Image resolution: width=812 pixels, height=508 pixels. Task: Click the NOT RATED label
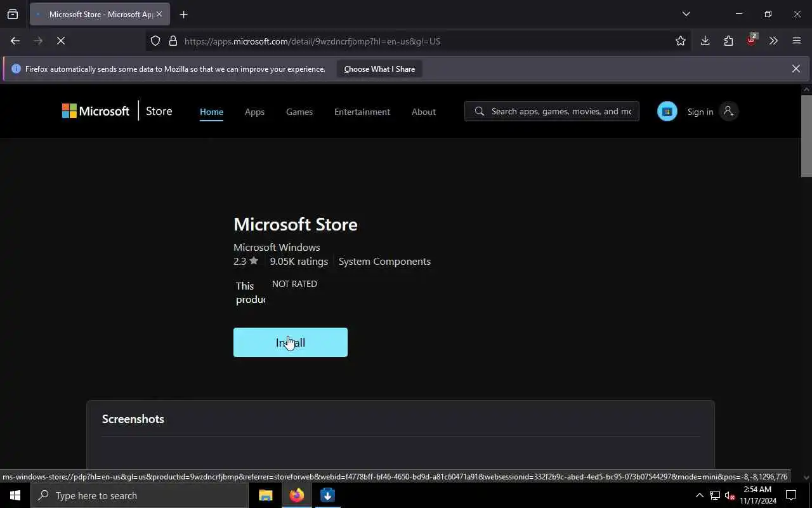click(294, 284)
